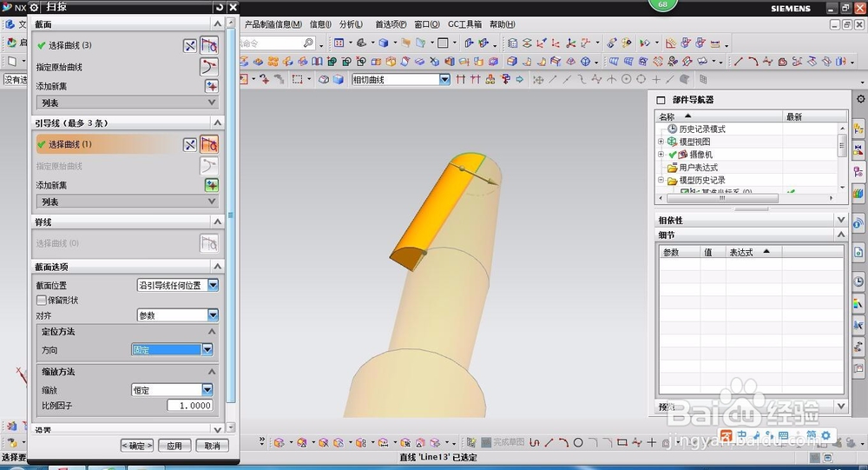Click 添加新集 icon in the 截面 section

point(212,87)
